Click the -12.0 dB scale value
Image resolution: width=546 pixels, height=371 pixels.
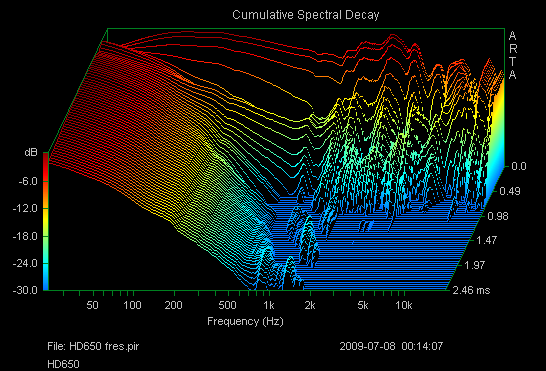tap(25, 208)
